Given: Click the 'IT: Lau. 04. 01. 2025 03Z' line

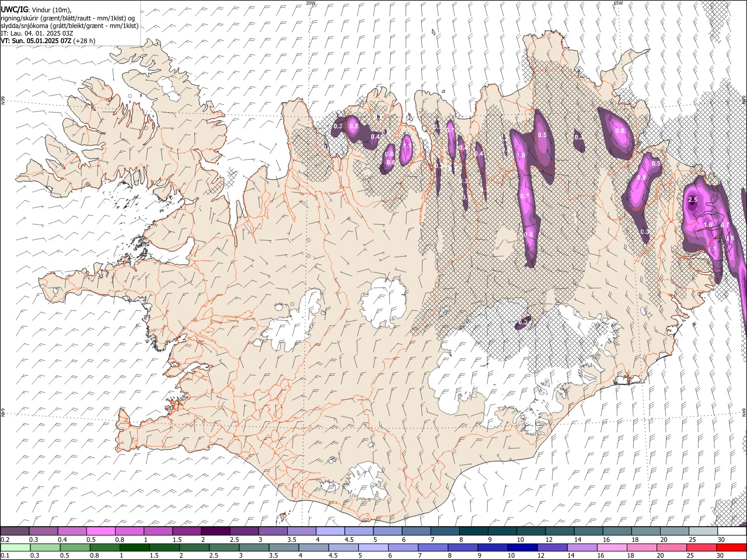Looking at the screenshot, I should tap(37, 33).
